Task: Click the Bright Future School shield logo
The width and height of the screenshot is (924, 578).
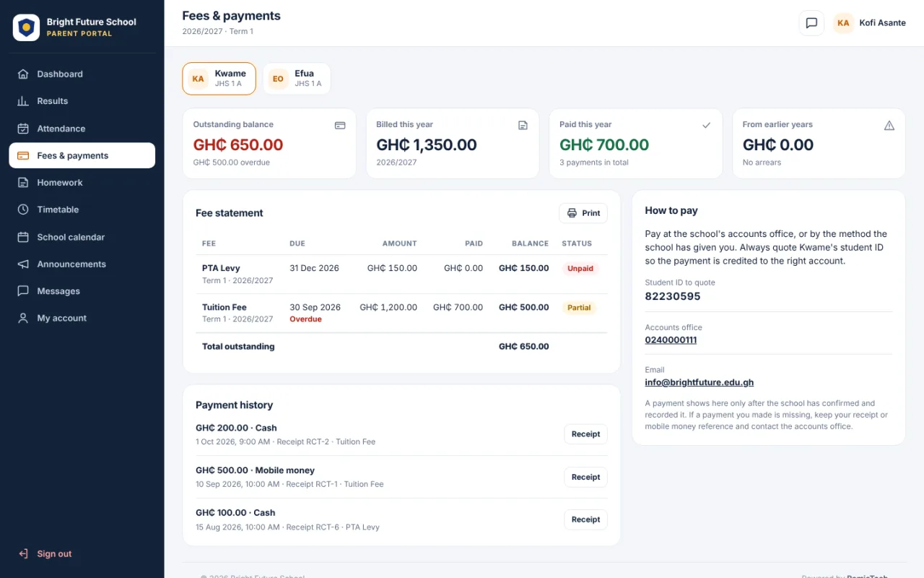Action: (27, 27)
